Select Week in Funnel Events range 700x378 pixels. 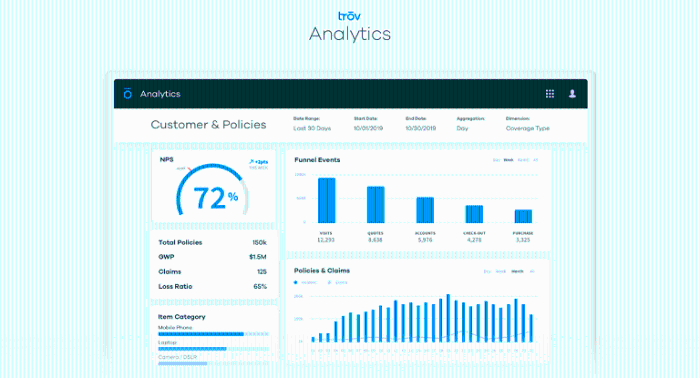pyautogui.click(x=508, y=160)
